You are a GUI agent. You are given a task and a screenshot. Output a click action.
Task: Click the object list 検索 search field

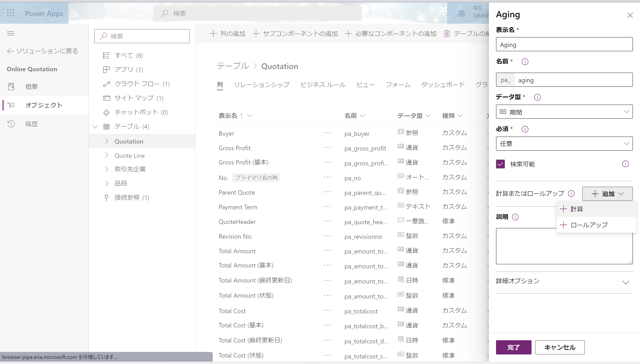point(142,36)
